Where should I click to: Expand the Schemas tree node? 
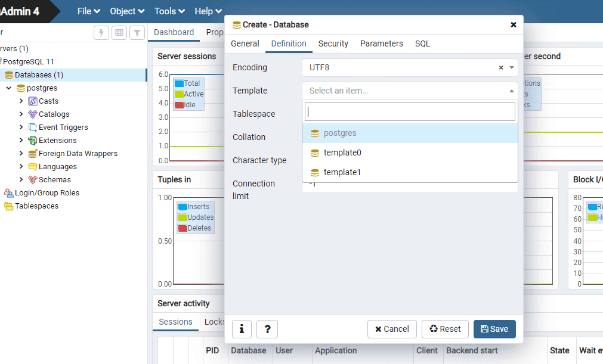pyautogui.click(x=21, y=180)
